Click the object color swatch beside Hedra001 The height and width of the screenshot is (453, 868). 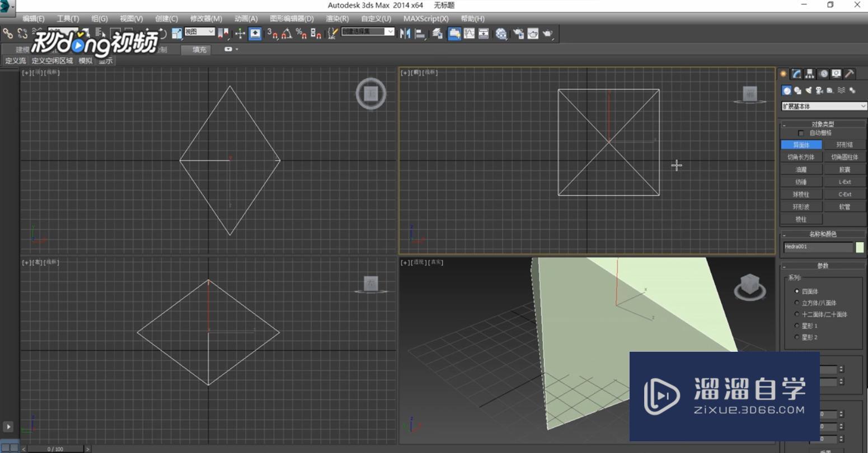click(x=860, y=246)
